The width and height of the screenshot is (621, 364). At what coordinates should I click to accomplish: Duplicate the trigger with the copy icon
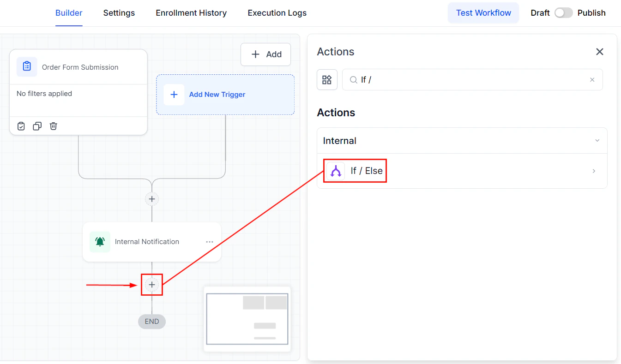(x=37, y=126)
